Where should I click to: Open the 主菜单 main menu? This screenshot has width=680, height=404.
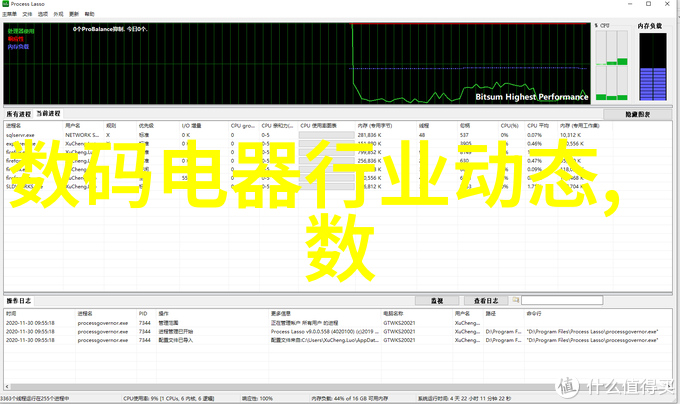9,14
